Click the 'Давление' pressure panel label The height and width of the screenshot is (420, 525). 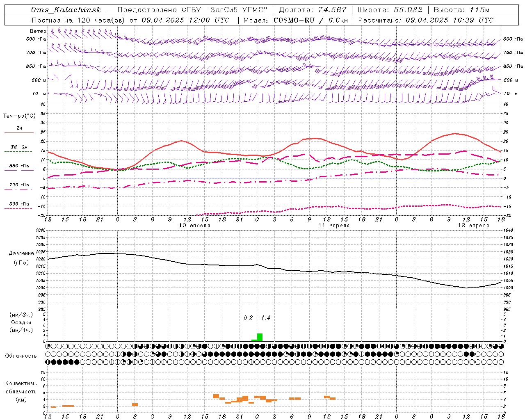pyautogui.click(x=21, y=253)
